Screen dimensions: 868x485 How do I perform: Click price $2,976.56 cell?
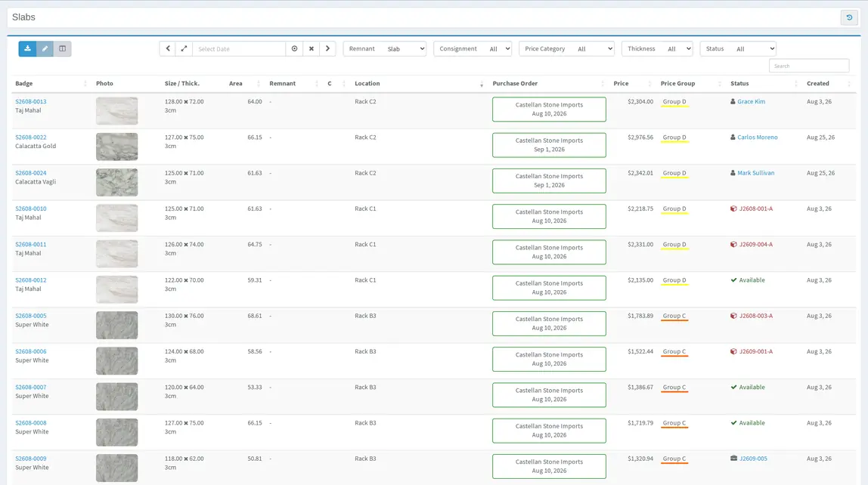(640, 137)
